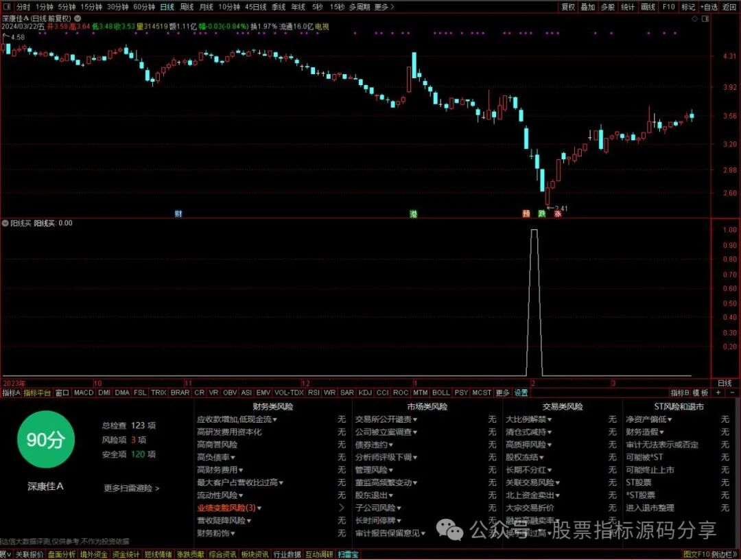
Task: Click the 45日线 period tab
Action: [x=256, y=7]
